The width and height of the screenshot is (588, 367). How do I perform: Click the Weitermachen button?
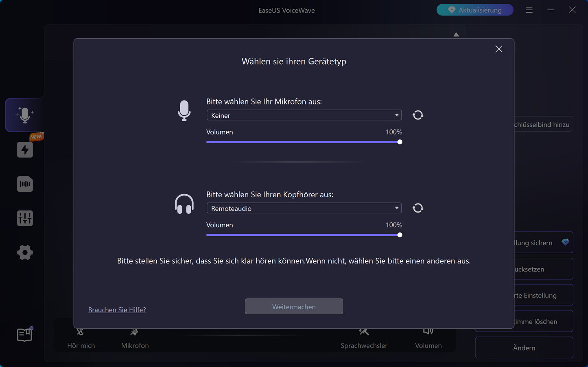click(294, 306)
